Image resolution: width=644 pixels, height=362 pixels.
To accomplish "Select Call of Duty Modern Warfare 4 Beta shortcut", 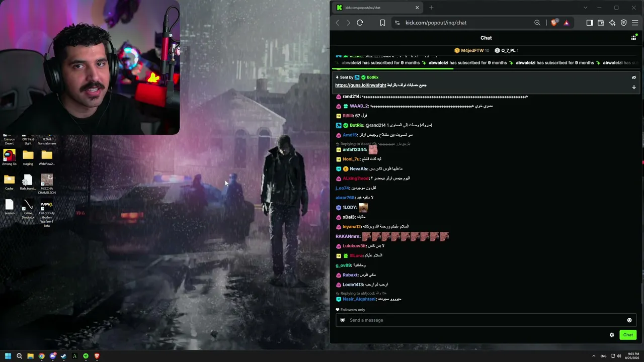I will [47, 214].
